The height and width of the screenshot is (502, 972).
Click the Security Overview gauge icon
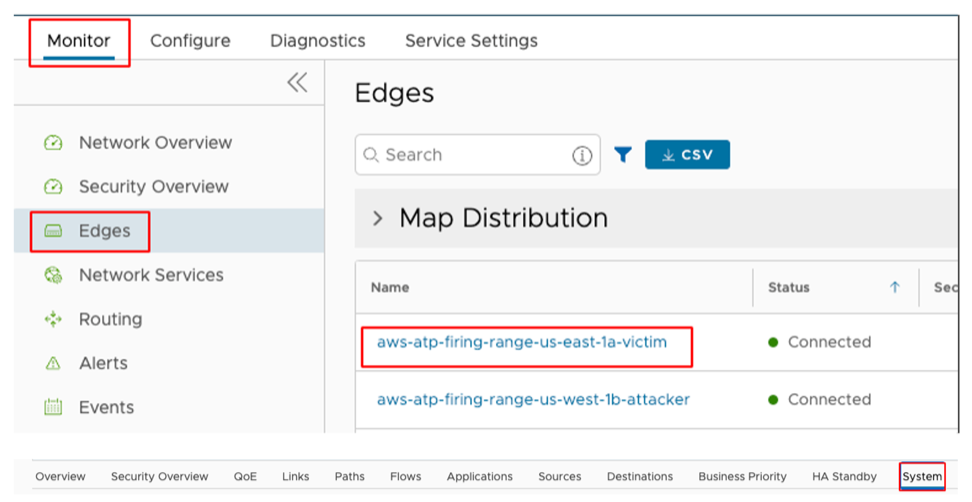click(x=53, y=187)
